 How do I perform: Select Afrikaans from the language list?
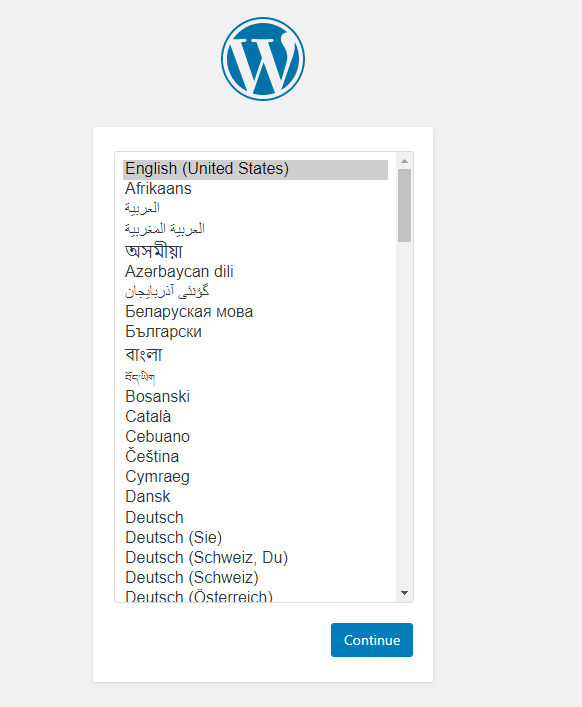[255, 188]
